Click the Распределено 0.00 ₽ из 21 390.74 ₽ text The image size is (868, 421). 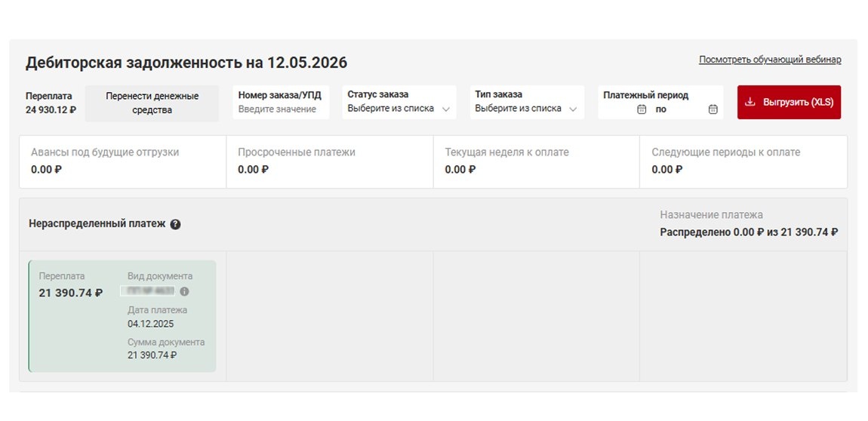click(x=749, y=232)
